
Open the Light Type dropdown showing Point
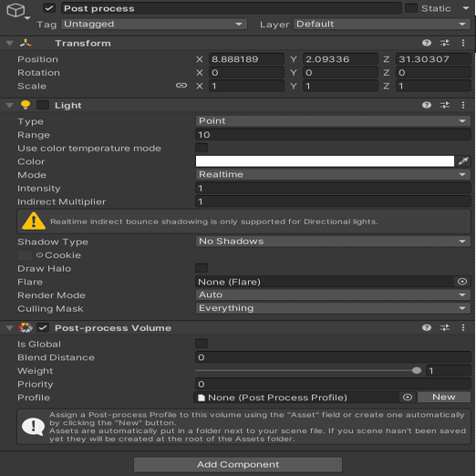point(333,121)
